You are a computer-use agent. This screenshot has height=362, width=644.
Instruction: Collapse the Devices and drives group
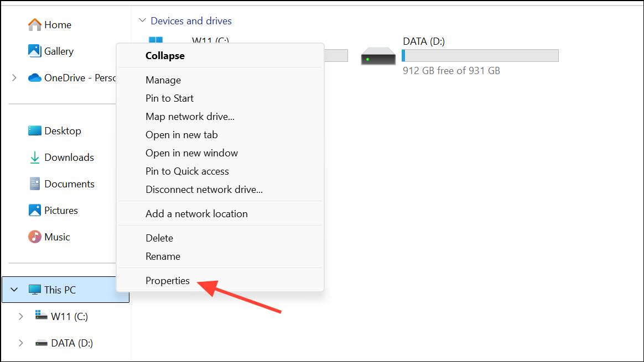[143, 20]
